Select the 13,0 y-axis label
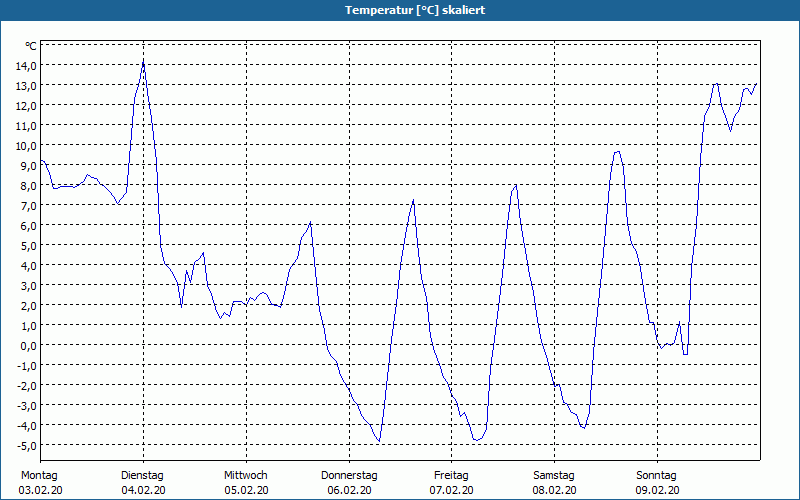The height and width of the screenshot is (500, 800). point(27,85)
